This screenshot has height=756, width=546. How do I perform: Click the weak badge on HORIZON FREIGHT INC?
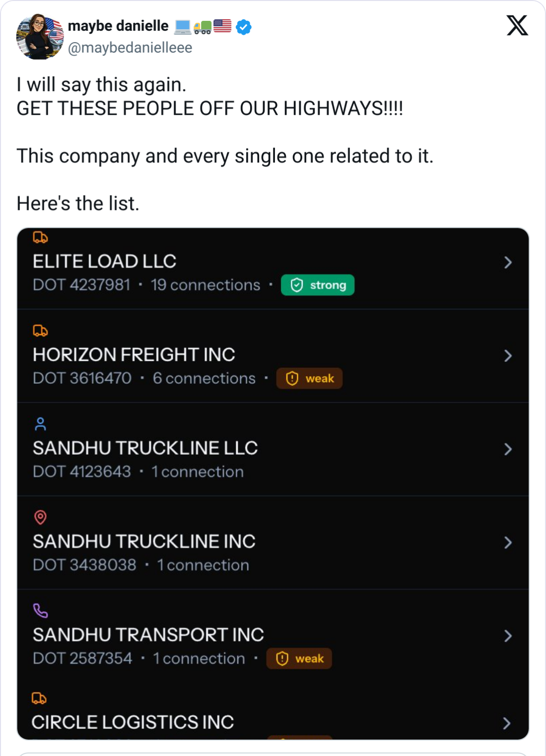(x=309, y=378)
